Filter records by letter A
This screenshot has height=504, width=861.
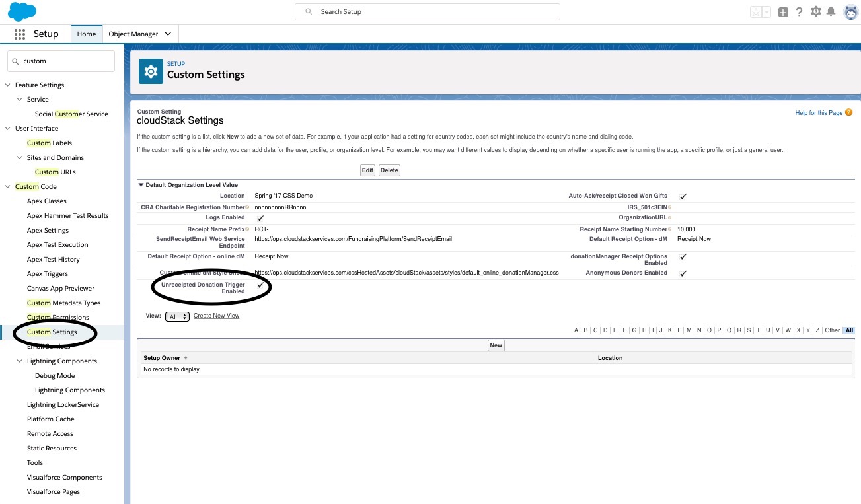point(576,330)
